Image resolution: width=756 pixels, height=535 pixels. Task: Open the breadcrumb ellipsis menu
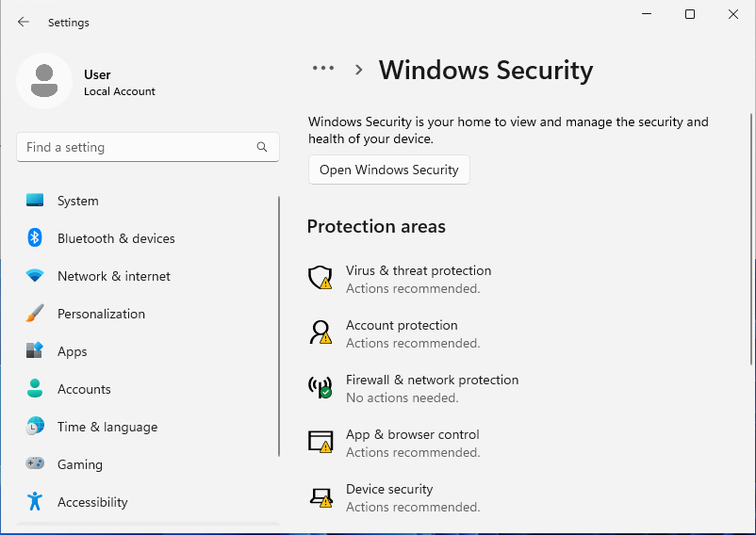(x=323, y=68)
